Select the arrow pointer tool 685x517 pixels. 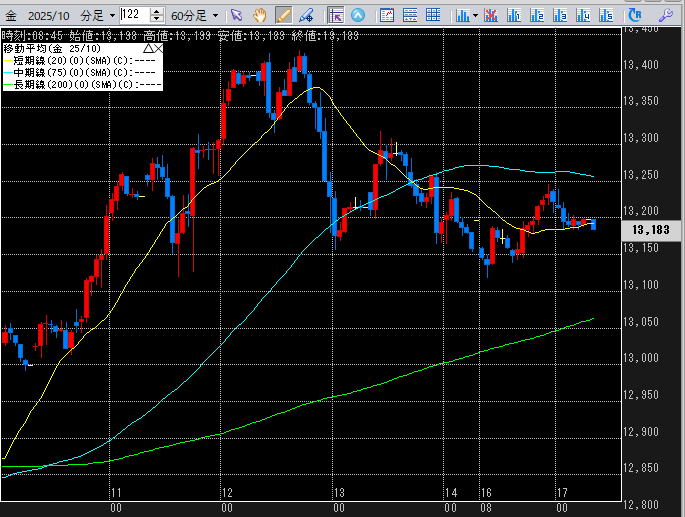pyautogui.click(x=236, y=16)
